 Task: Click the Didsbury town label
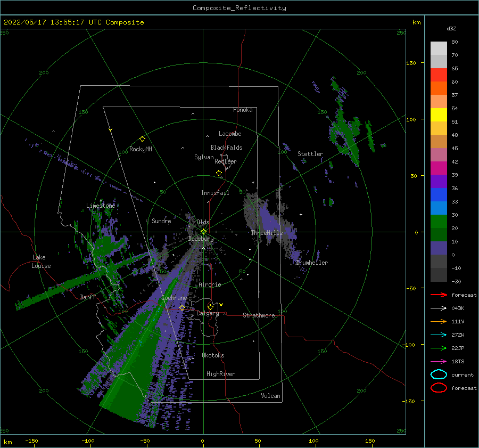click(x=201, y=239)
